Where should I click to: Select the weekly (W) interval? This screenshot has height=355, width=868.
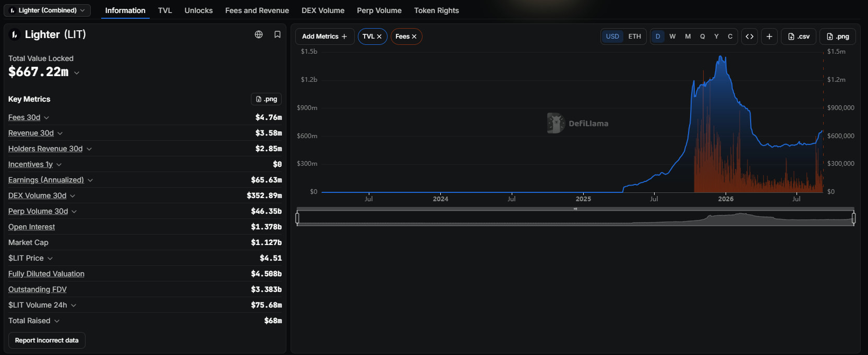click(672, 36)
